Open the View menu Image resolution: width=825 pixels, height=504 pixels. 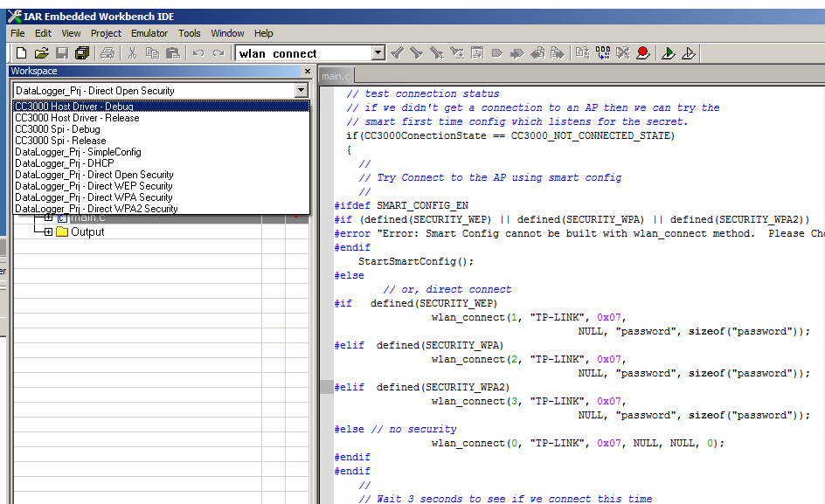tap(71, 33)
